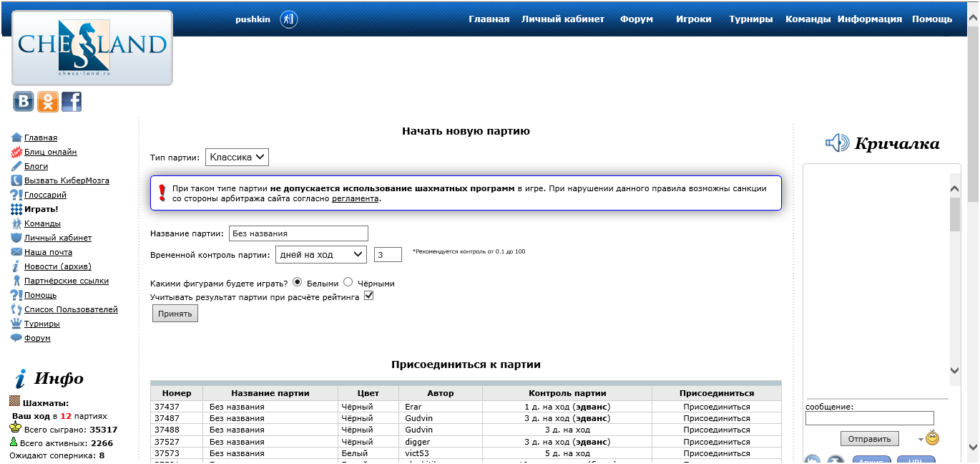Click the logout icon beside pushkin
Screen dimensions: 980x464
tap(288, 19)
